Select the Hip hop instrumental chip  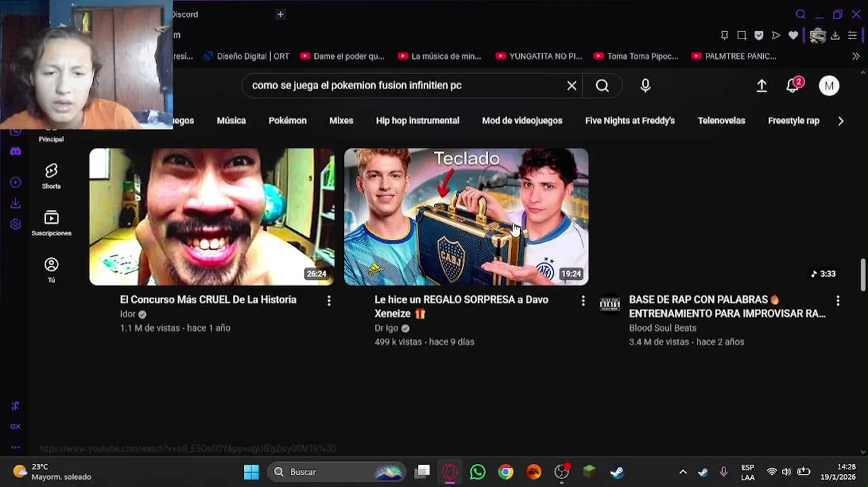(418, 121)
